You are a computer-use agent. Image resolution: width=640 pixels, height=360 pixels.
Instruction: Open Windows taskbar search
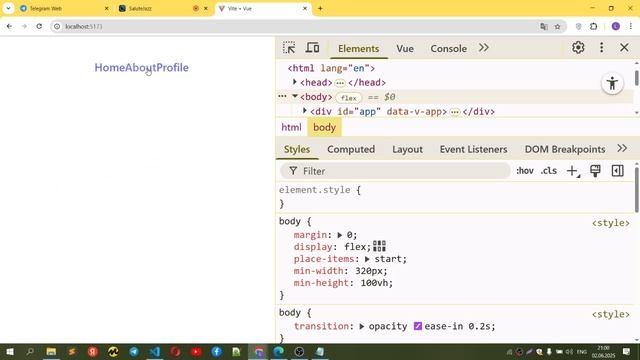coord(30,351)
